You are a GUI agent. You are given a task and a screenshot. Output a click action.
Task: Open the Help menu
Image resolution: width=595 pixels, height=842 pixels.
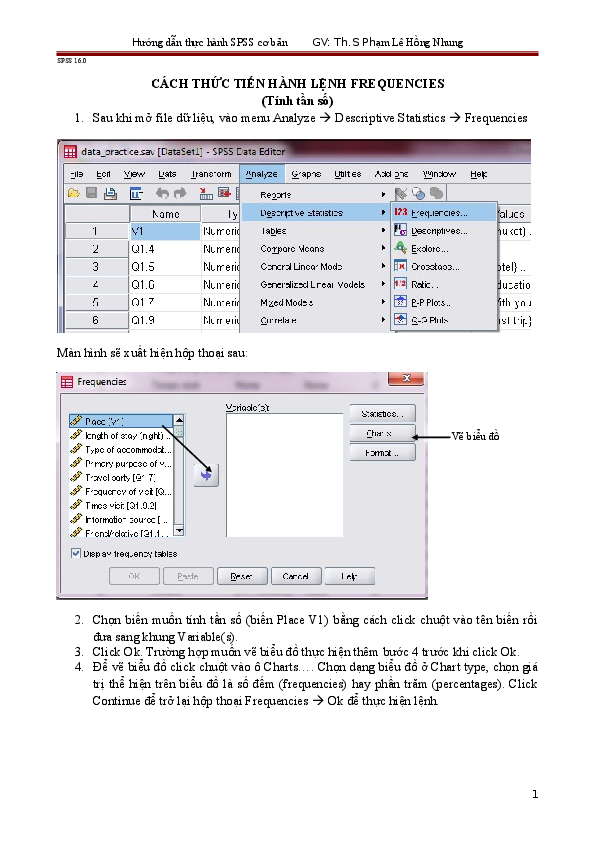point(478,174)
